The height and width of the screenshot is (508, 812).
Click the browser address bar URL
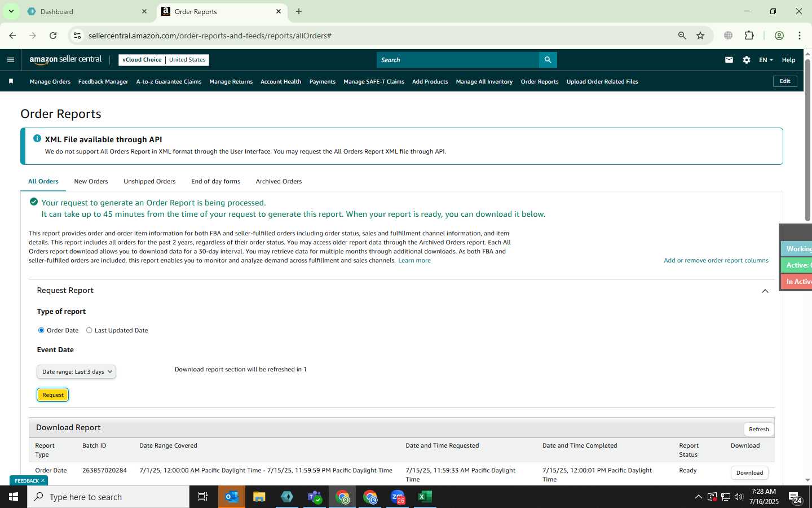[x=210, y=36]
